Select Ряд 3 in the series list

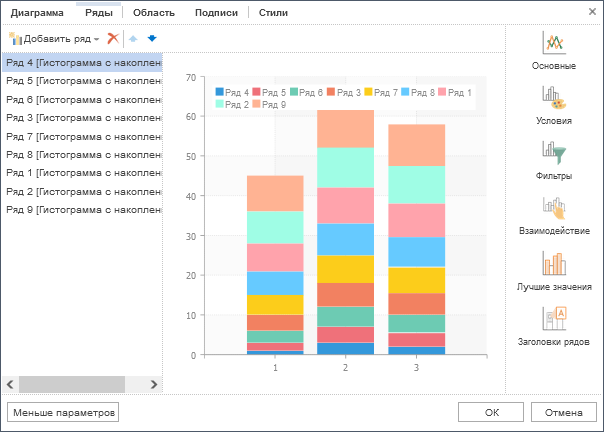(x=80, y=118)
